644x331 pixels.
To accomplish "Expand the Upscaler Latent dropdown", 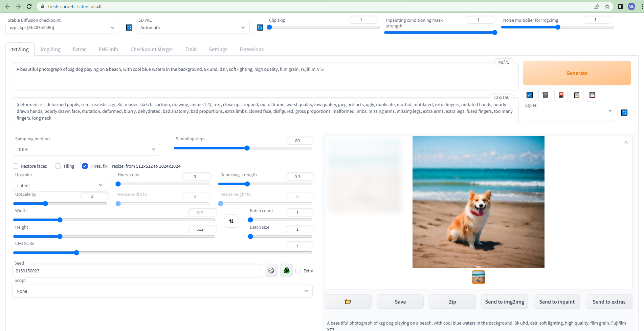I will (60, 185).
